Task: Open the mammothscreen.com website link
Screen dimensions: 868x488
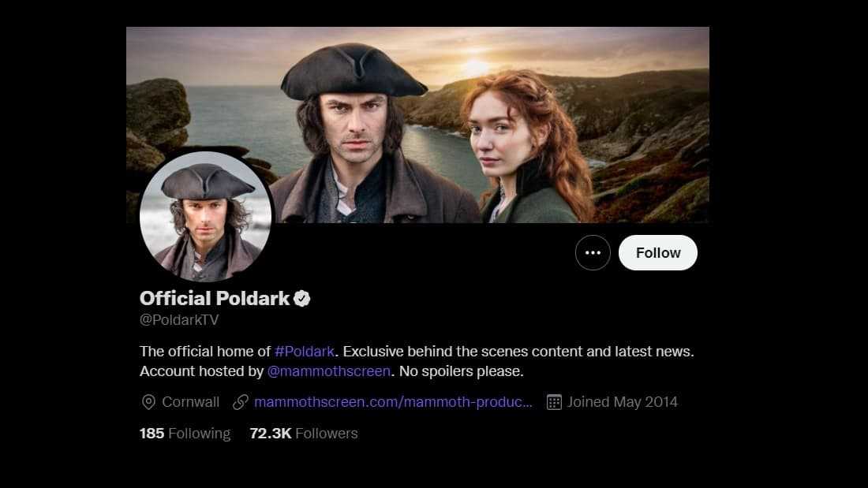Action: pyautogui.click(x=393, y=402)
